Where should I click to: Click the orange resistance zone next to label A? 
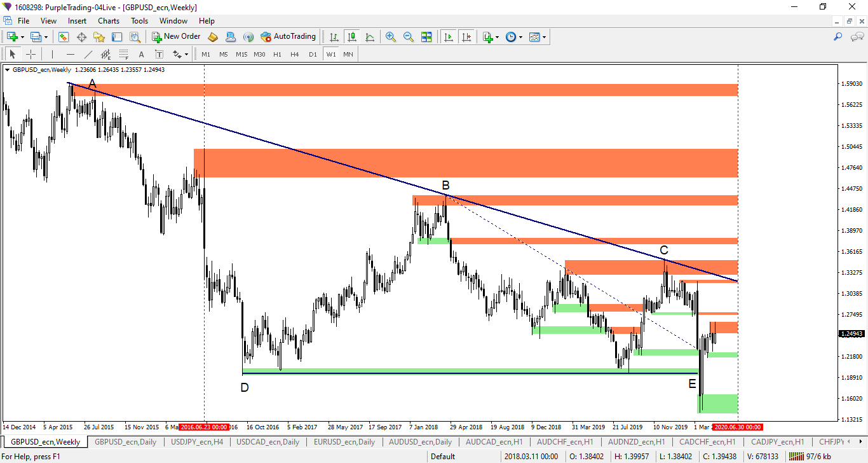tap(403, 90)
